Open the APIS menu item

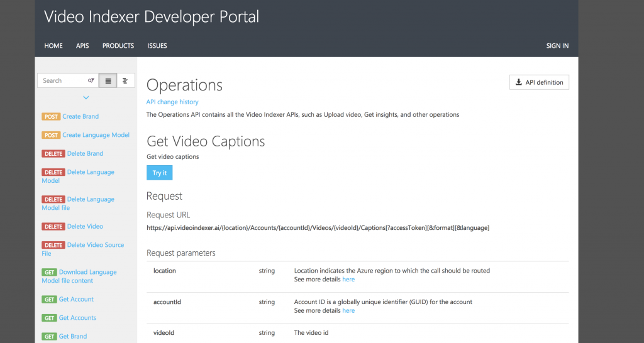coord(82,45)
